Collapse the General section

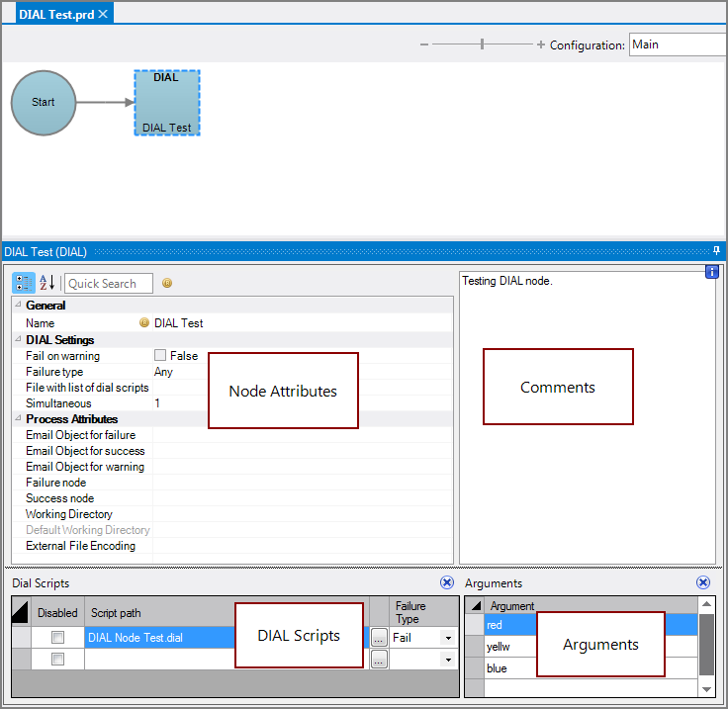click(x=18, y=305)
